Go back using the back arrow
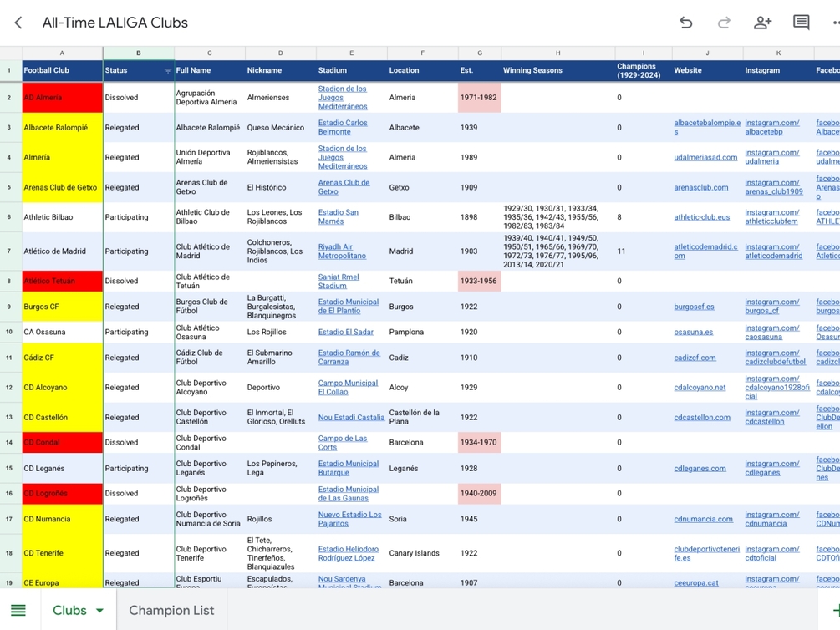 pos(18,23)
